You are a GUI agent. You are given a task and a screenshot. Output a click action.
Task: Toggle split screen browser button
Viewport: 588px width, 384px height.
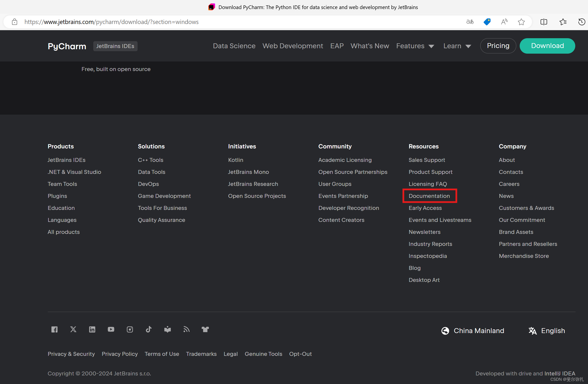point(543,22)
